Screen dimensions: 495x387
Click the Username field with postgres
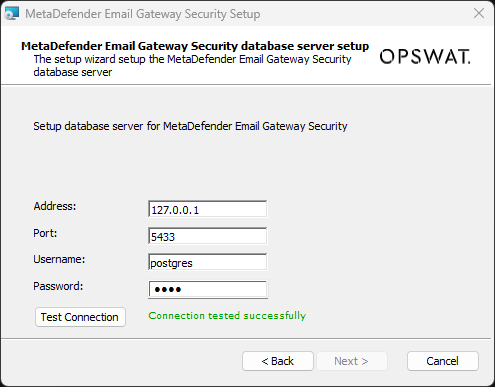[x=207, y=262]
